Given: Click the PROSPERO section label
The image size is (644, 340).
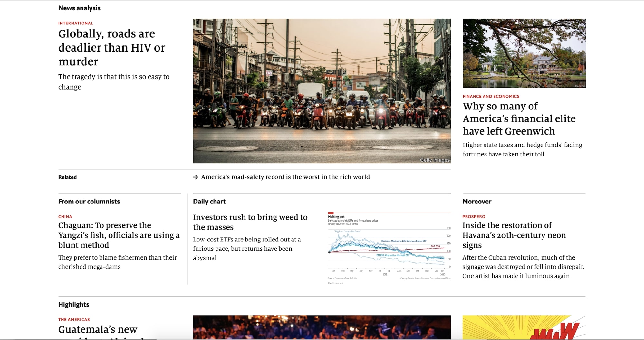Looking at the screenshot, I should (x=474, y=217).
